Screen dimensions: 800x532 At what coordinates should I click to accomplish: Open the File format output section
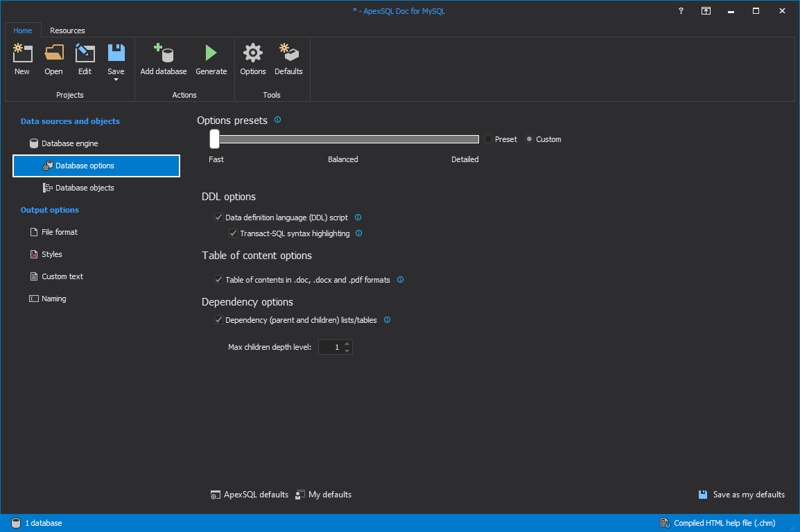(96, 232)
